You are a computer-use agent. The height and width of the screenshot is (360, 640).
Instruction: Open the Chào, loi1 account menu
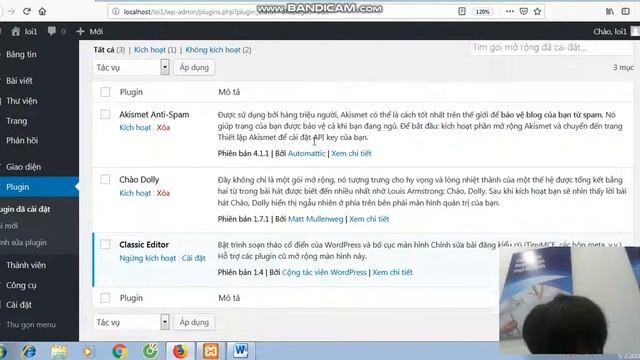[x=615, y=31]
